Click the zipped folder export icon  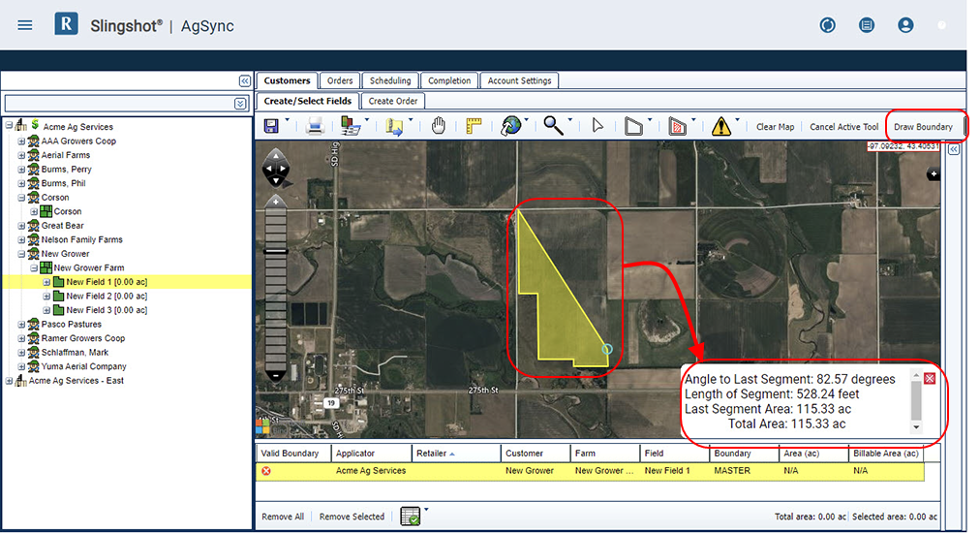click(395, 126)
